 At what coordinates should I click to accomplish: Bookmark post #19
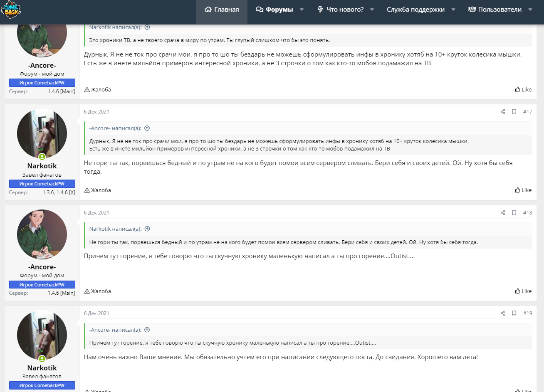[x=514, y=313]
